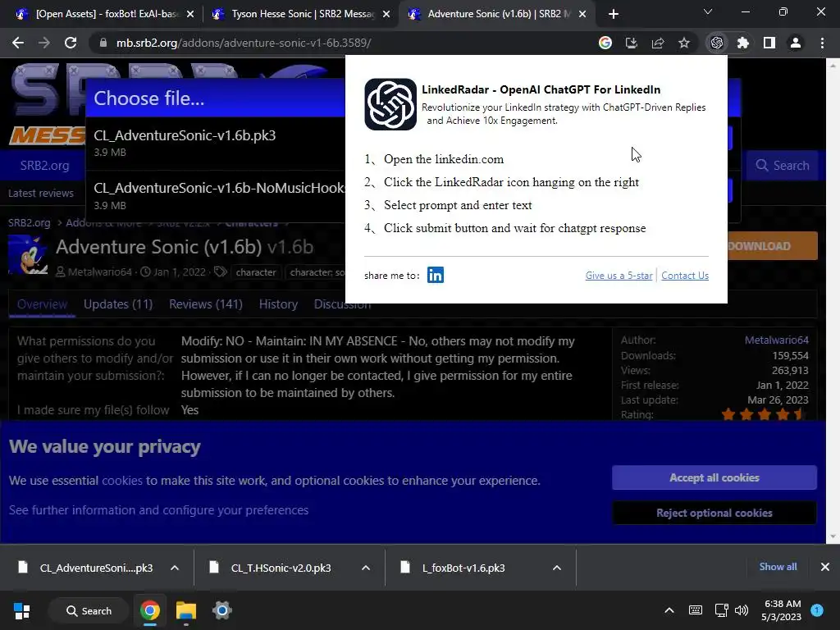Open the Extensions puzzle icon

743,43
